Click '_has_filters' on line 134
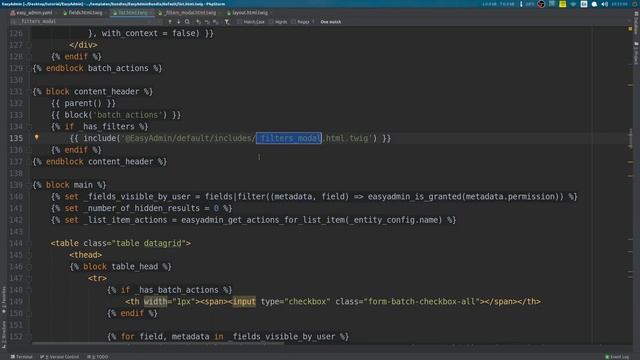 [107, 127]
